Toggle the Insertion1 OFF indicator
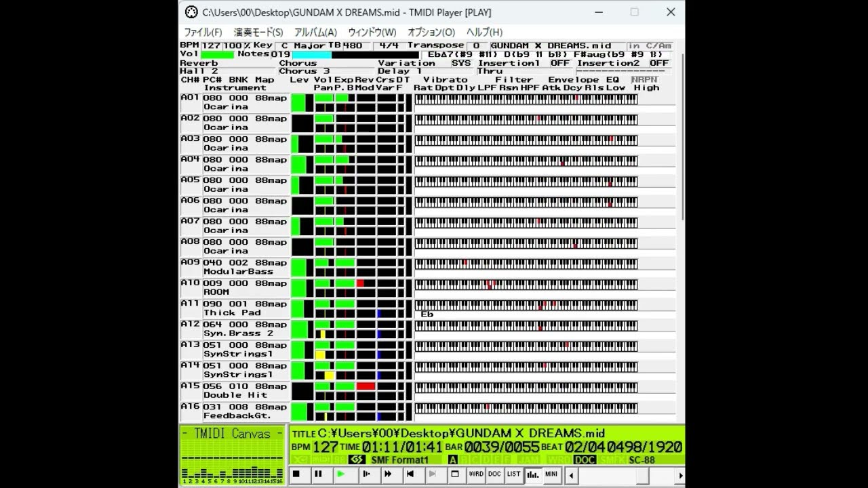 (x=560, y=63)
